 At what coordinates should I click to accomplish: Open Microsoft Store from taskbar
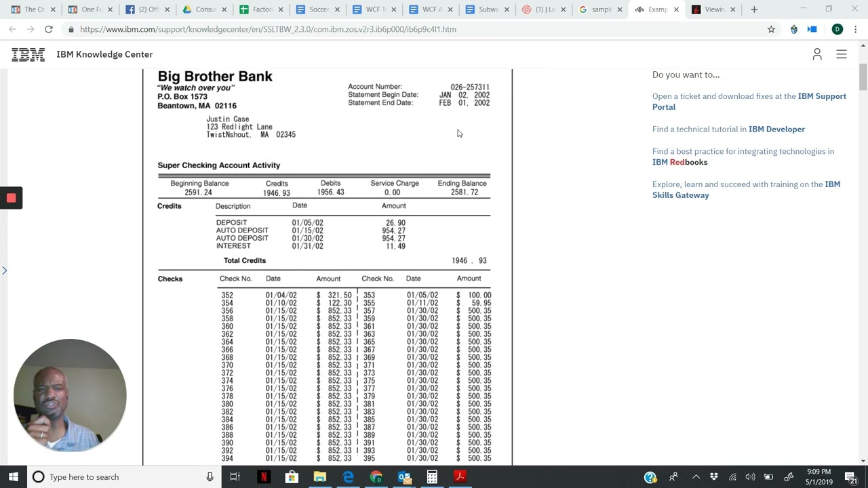tap(292, 477)
